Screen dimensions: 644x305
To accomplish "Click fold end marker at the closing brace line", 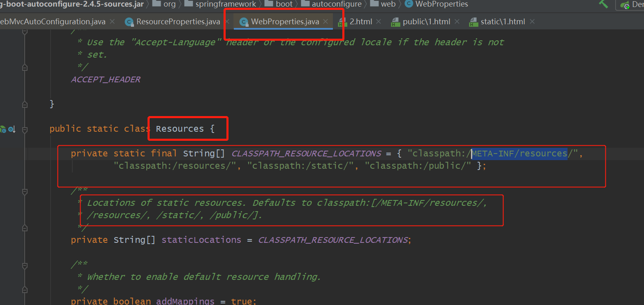I will click(x=25, y=104).
